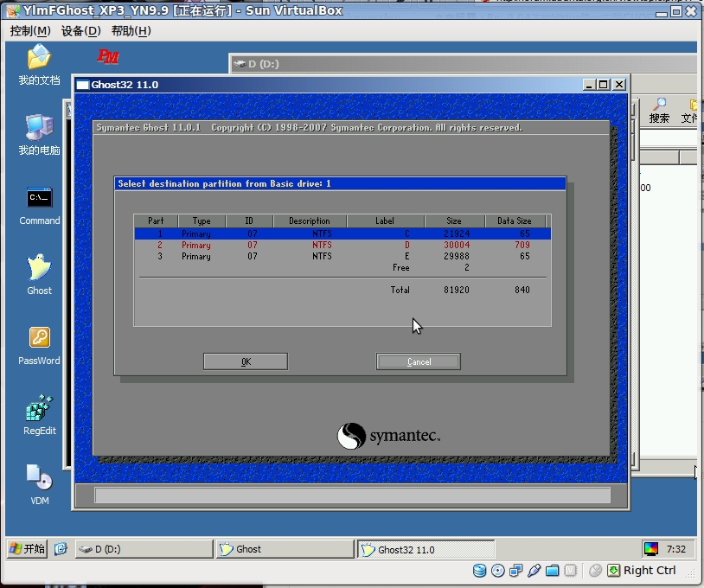
Task: Confirm the destination partition with OK
Action: click(x=246, y=361)
